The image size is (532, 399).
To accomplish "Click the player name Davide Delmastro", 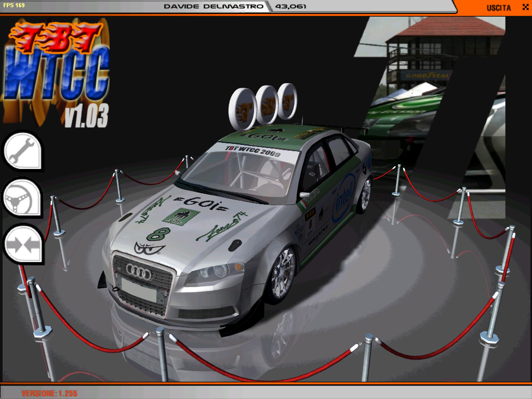I will coord(215,7).
